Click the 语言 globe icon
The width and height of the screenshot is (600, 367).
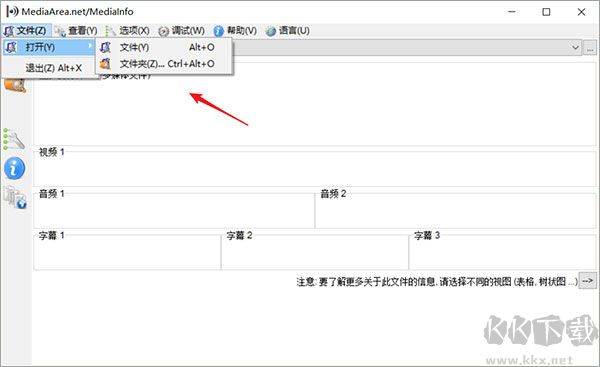[x=271, y=31]
